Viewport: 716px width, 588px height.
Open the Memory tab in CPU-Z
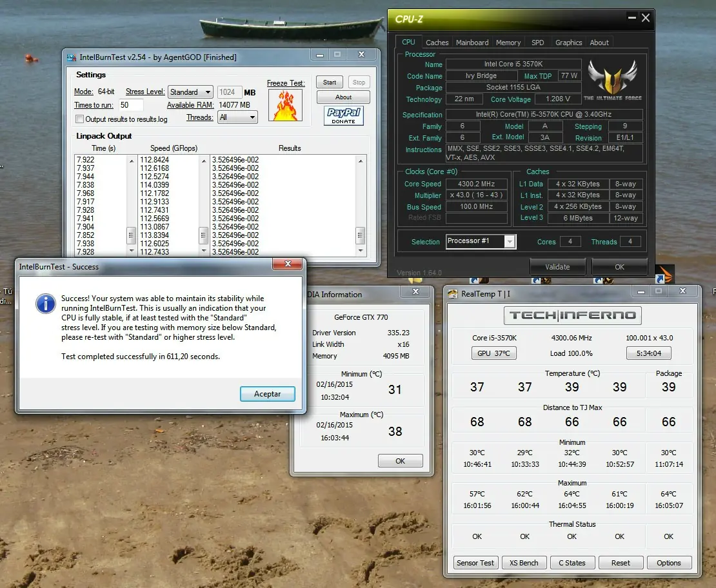pyautogui.click(x=508, y=43)
